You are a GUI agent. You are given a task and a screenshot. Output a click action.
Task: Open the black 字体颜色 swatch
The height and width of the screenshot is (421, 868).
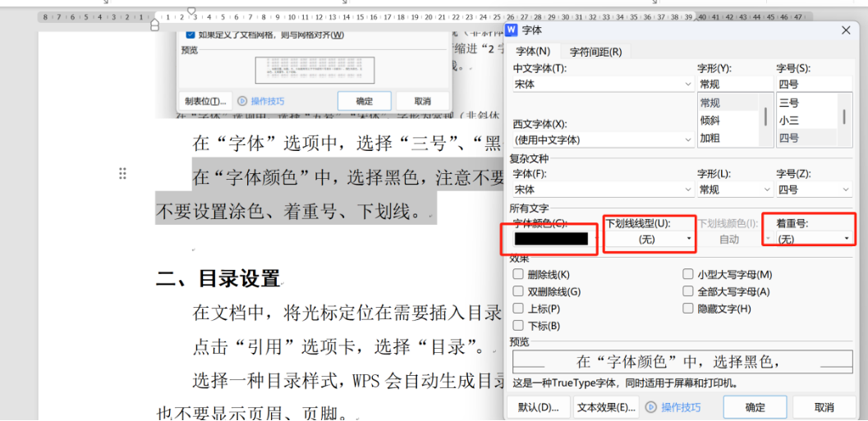click(550, 239)
